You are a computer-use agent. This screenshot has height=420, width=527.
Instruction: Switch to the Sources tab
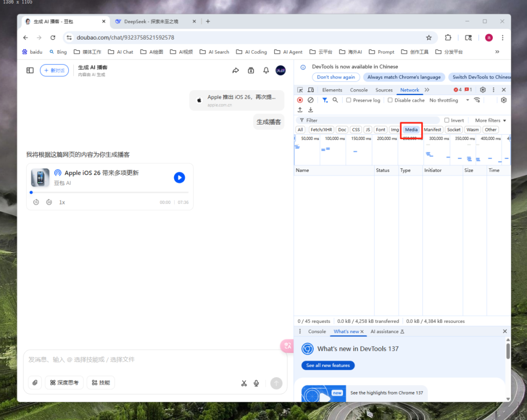(384, 90)
